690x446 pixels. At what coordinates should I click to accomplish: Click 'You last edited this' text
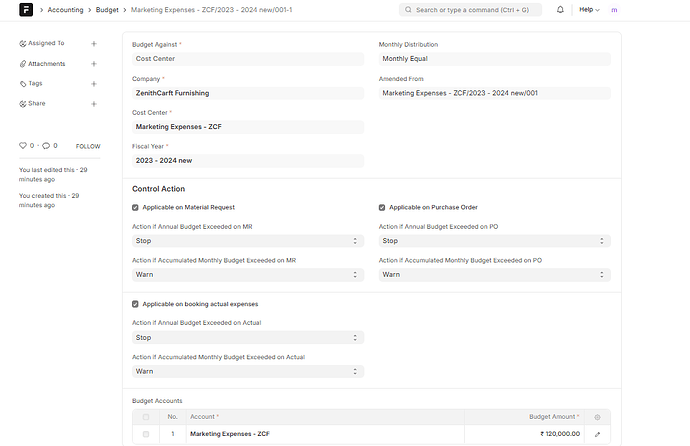click(x=53, y=174)
